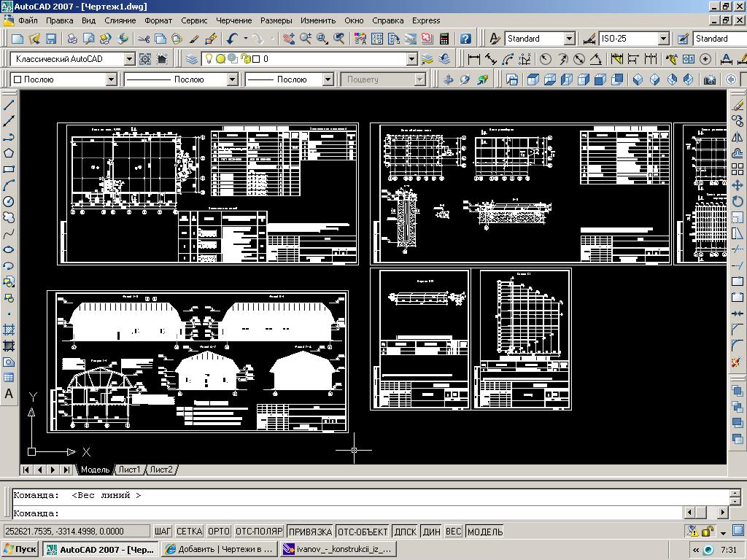
Task: Toggle ОТС-ОБЪЕКТ object tracking
Action: pyautogui.click(x=363, y=532)
